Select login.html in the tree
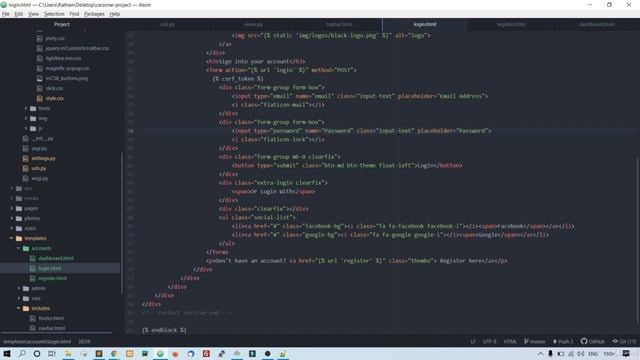The image size is (640, 360). tap(50, 269)
